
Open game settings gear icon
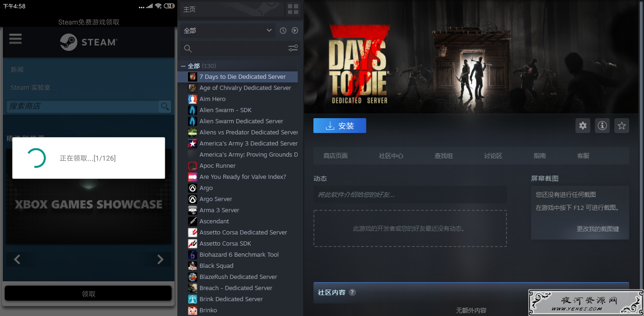pos(583,126)
